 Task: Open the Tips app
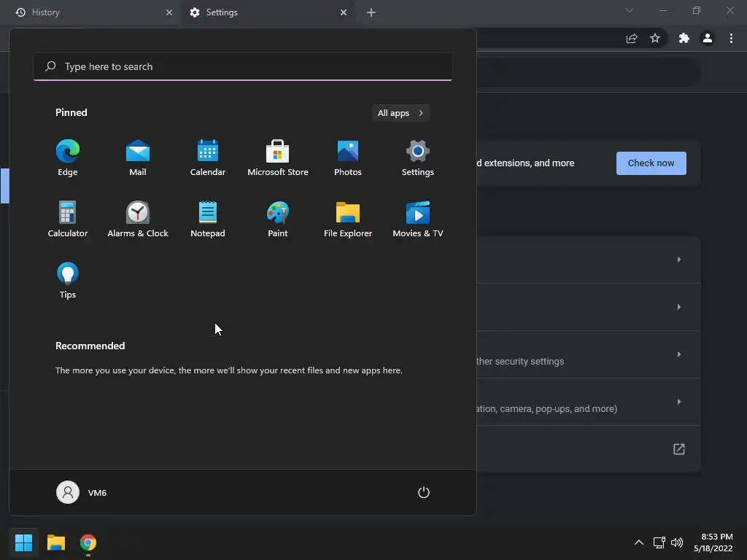pos(68,281)
